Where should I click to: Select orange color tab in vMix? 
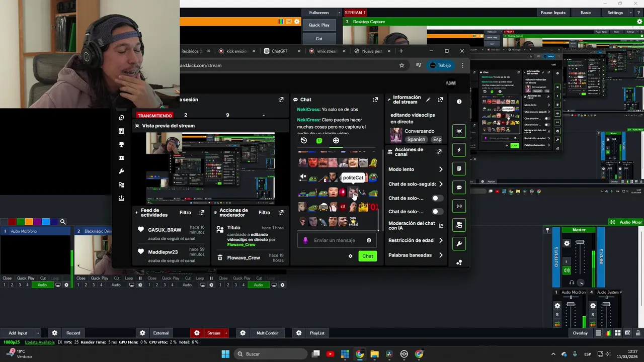29,222
